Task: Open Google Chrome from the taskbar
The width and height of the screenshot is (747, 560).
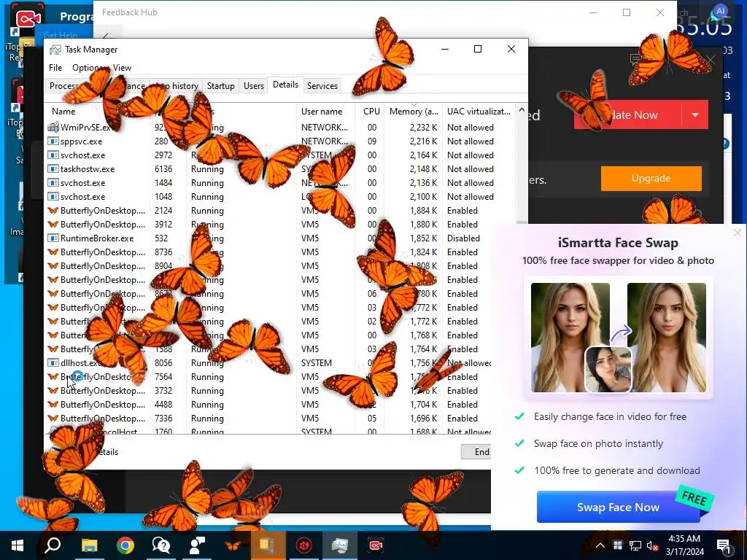Action: 125,545
